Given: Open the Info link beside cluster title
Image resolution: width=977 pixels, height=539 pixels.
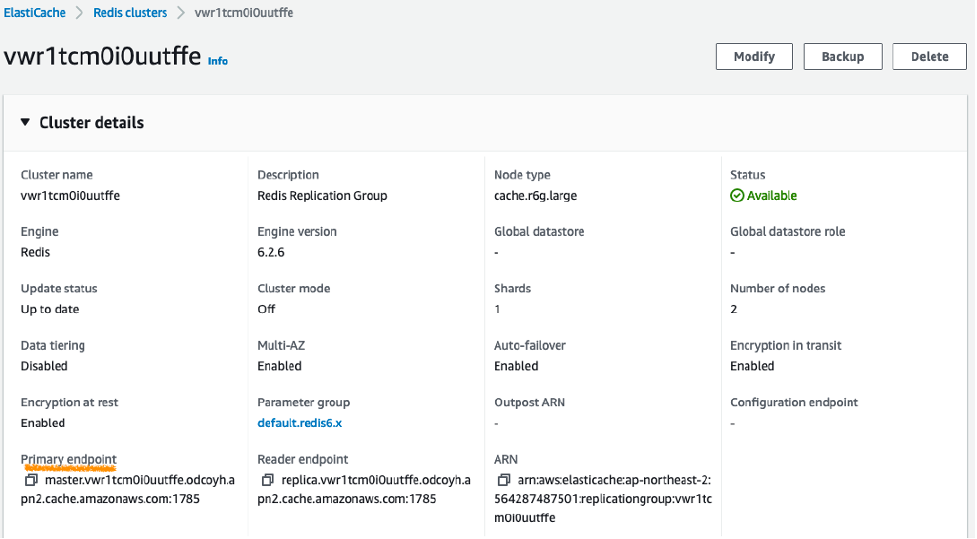Looking at the screenshot, I should coord(217,61).
